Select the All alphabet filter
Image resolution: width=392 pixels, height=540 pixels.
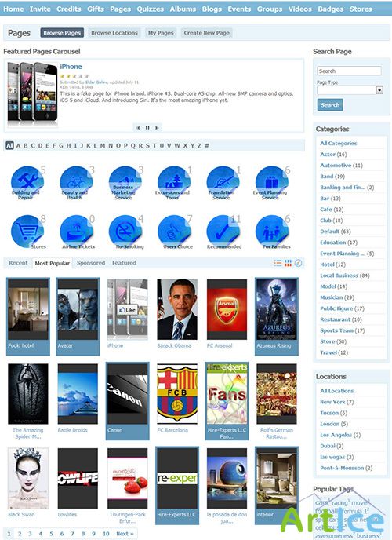point(9,146)
